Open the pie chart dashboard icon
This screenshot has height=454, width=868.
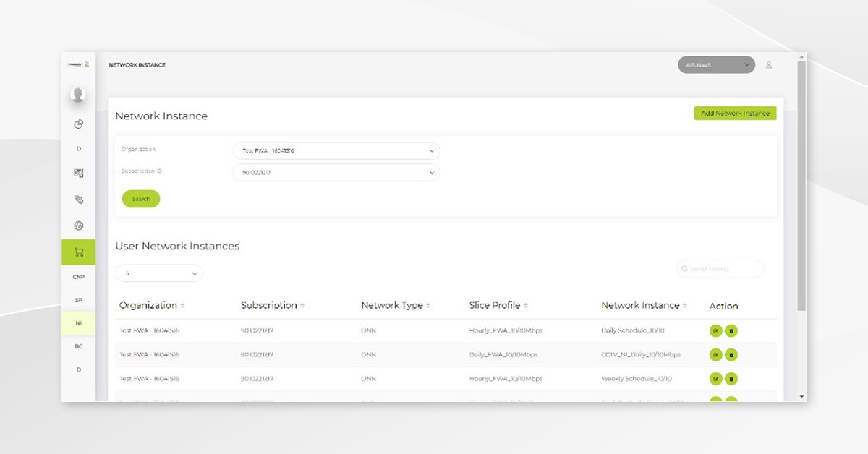click(78, 124)
